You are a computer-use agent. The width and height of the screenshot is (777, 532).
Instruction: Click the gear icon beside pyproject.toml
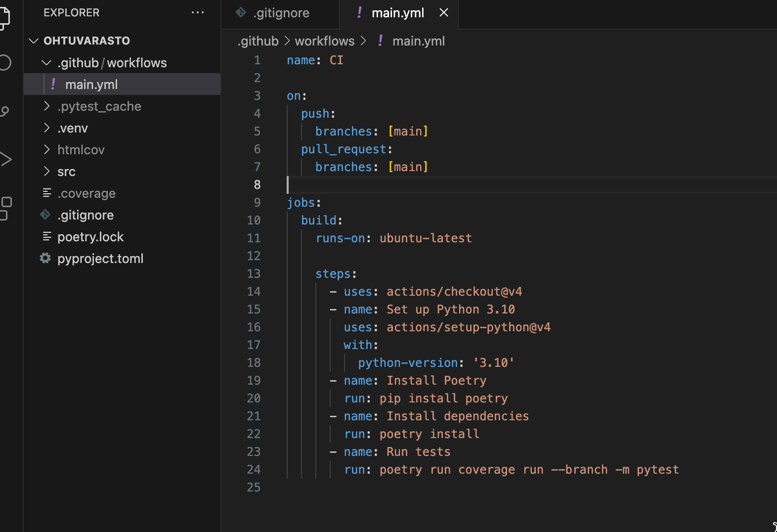[45, 259]
